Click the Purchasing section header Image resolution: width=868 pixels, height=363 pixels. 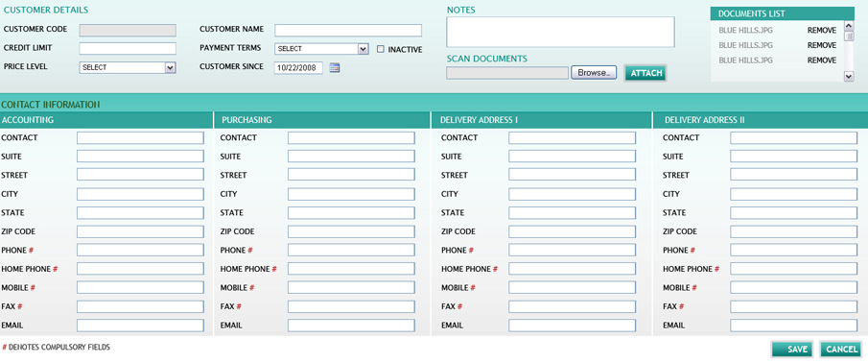322,120
